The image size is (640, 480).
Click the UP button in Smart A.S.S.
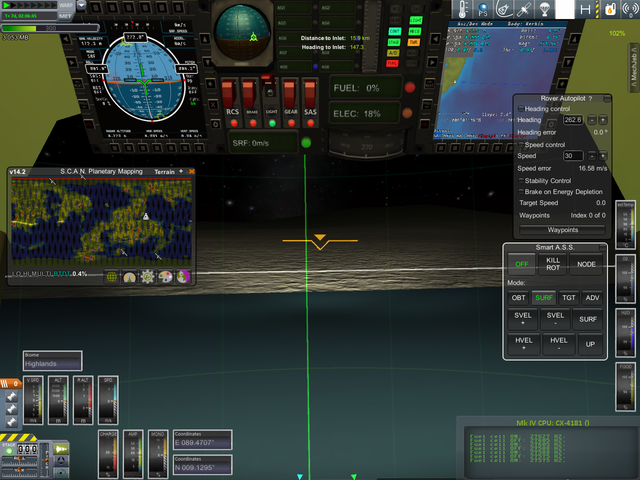[590, 344]
